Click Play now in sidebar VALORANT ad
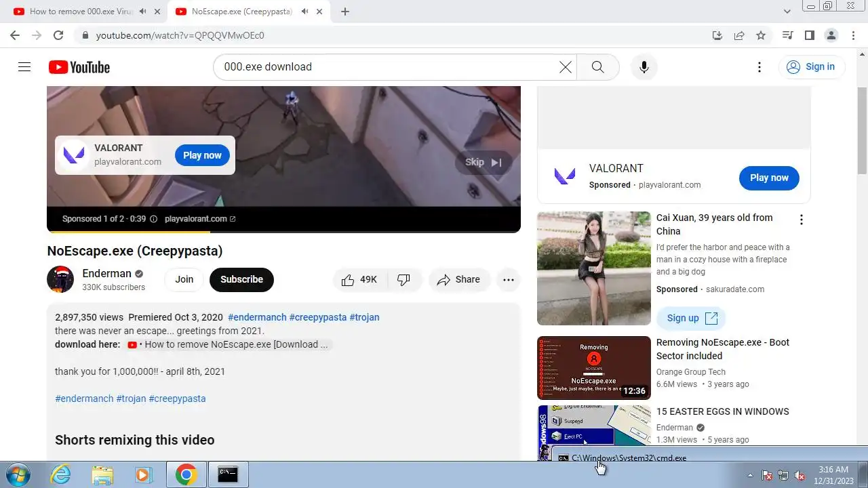The width and height of the screenshot is (868, 488). (x=769, y=178)
